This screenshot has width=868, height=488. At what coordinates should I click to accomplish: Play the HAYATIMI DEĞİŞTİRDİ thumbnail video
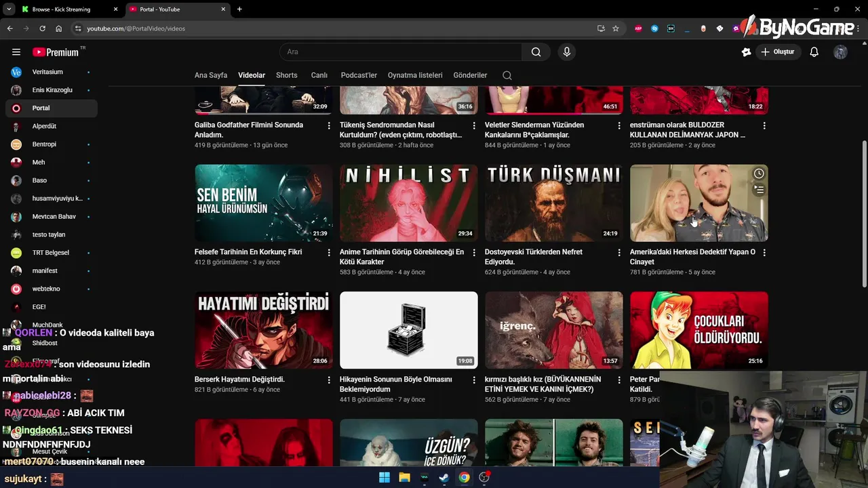[x=264, y=330]
